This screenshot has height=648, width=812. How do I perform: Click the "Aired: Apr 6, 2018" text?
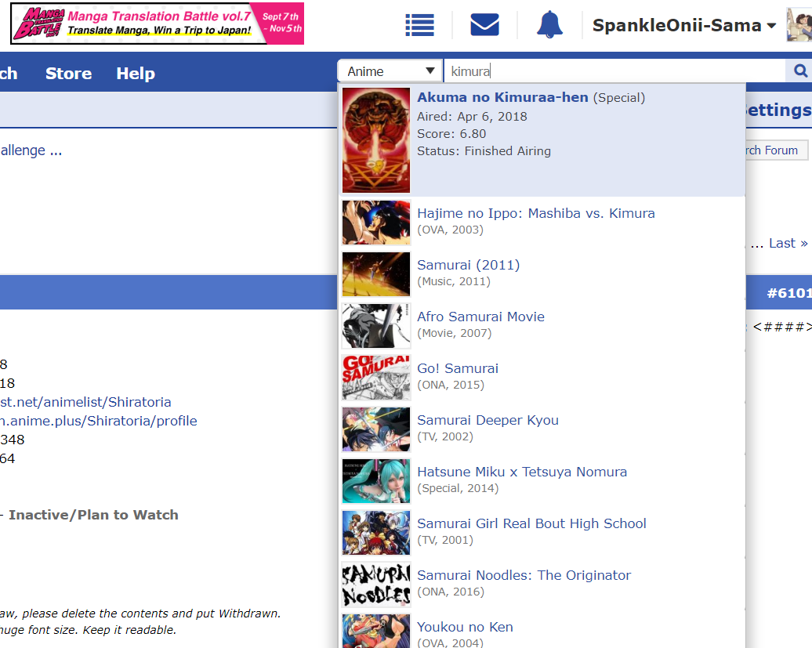point(472,117)
